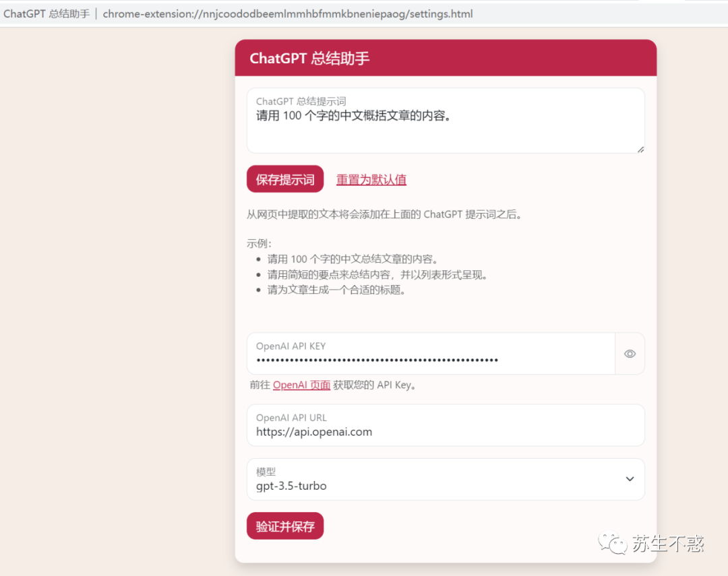Click the 重置为默认值 link
The image size is (728, 576).
pos(371,180)
